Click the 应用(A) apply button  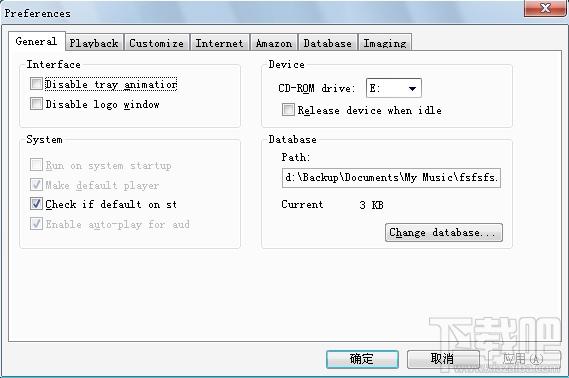(524, 359)
